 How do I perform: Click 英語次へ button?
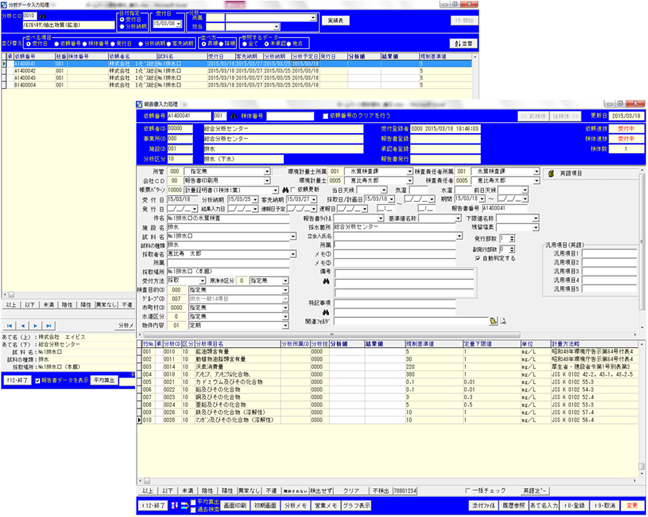(x=534, y=491)
